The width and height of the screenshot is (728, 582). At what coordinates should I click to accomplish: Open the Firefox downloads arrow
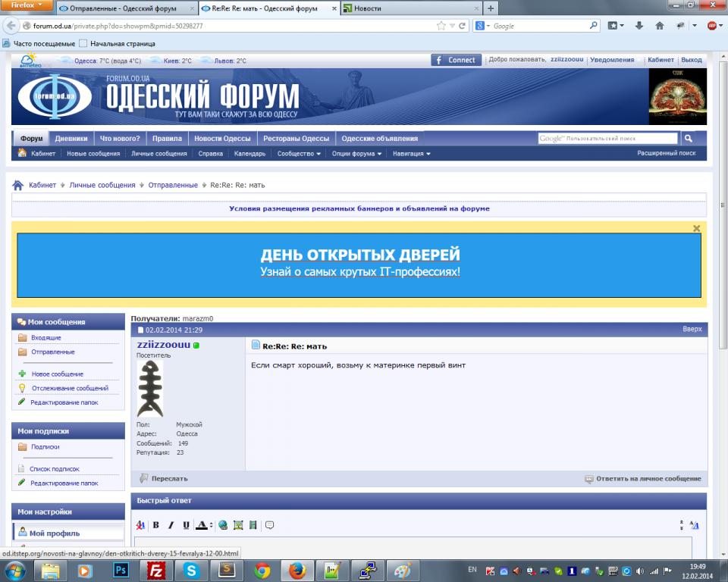click(x=639, y=26)
